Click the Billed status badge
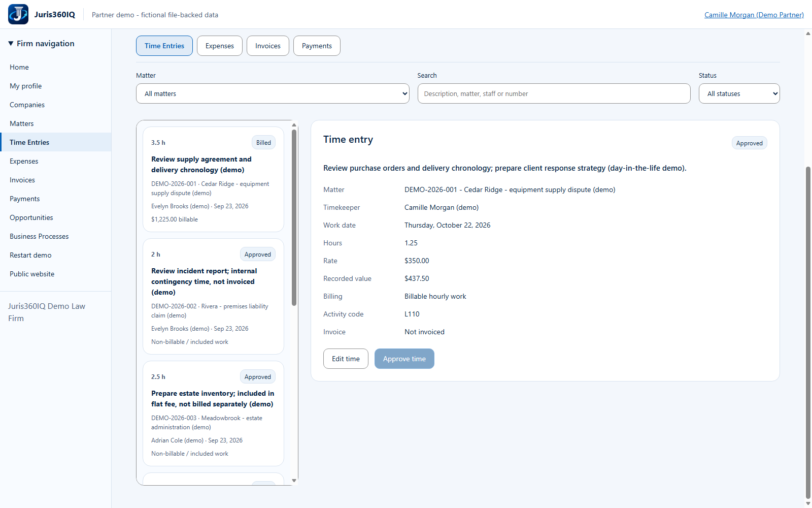 [x=263, y=143]
